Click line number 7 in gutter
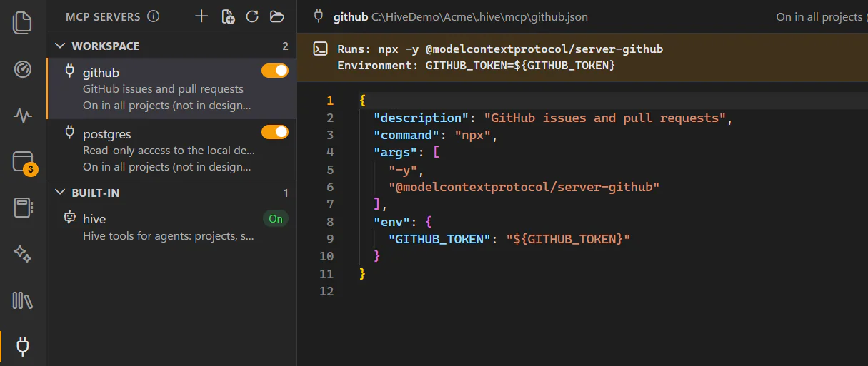 pos(329,204)
